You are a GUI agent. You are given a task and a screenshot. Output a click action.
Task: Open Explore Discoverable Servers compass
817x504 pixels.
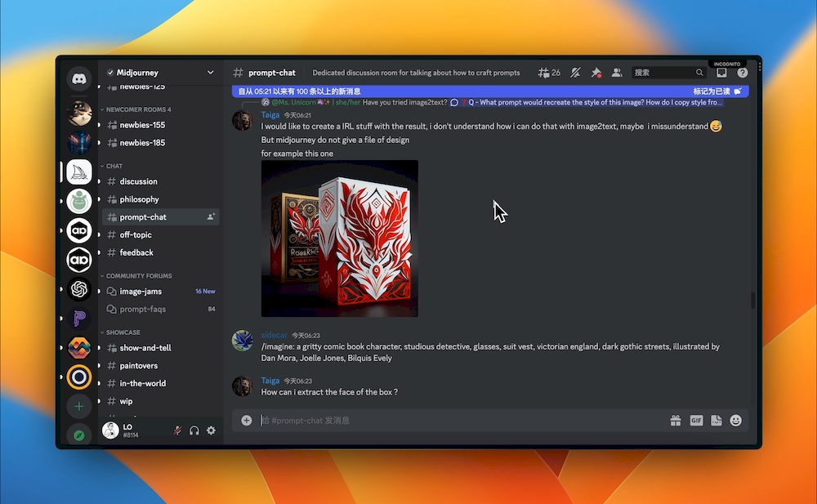tap(79, 435)
